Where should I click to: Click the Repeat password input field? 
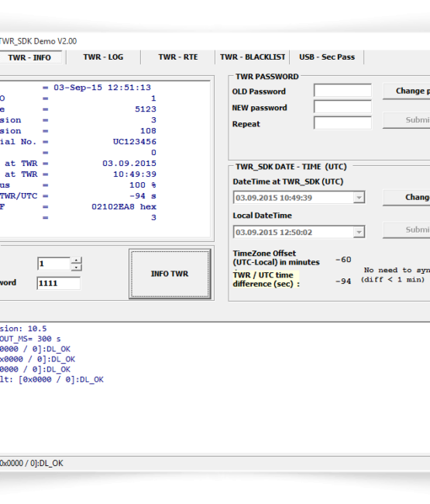342,123
